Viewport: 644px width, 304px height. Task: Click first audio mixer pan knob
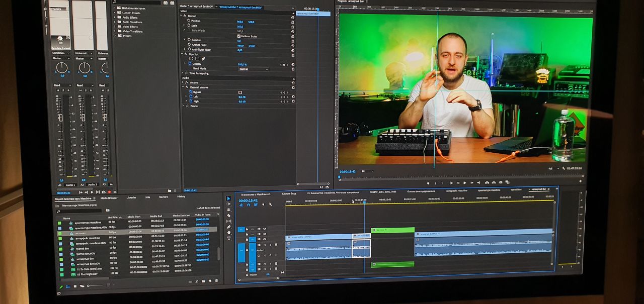pyautogui.click(x=61, y=67)
